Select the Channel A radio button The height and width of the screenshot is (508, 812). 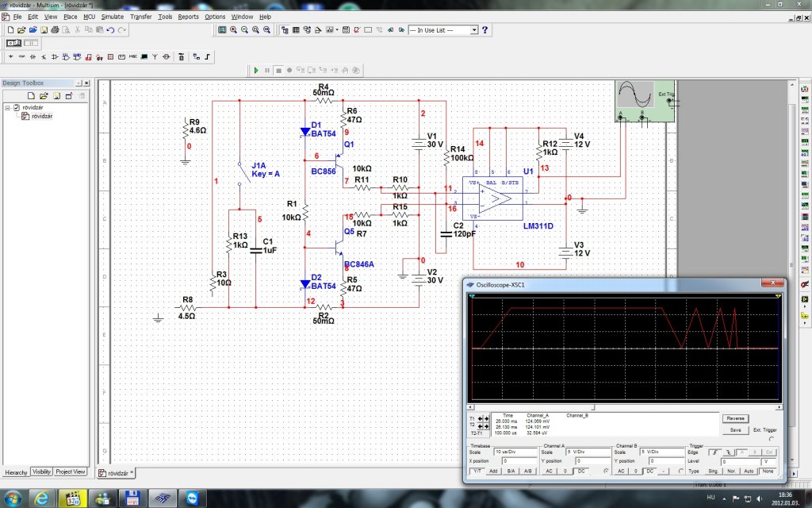point(607,471)
